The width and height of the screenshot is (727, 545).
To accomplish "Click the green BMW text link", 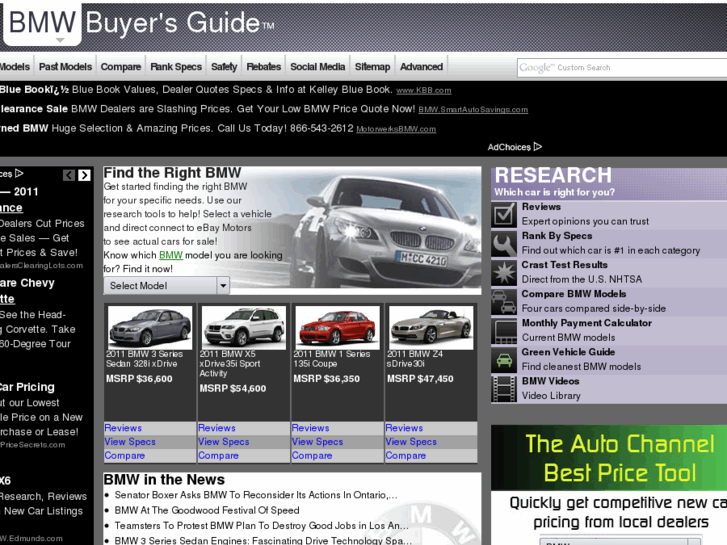I will [x=171, y=255].
